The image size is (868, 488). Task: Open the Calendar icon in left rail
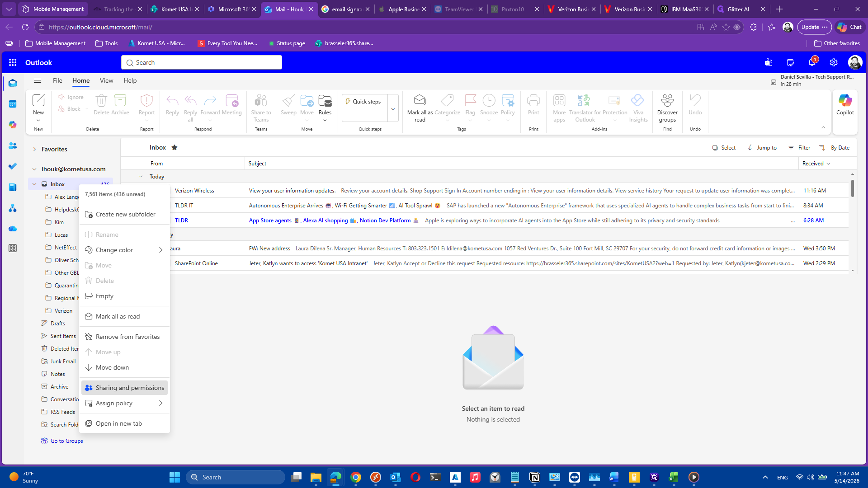click(13, 104)
